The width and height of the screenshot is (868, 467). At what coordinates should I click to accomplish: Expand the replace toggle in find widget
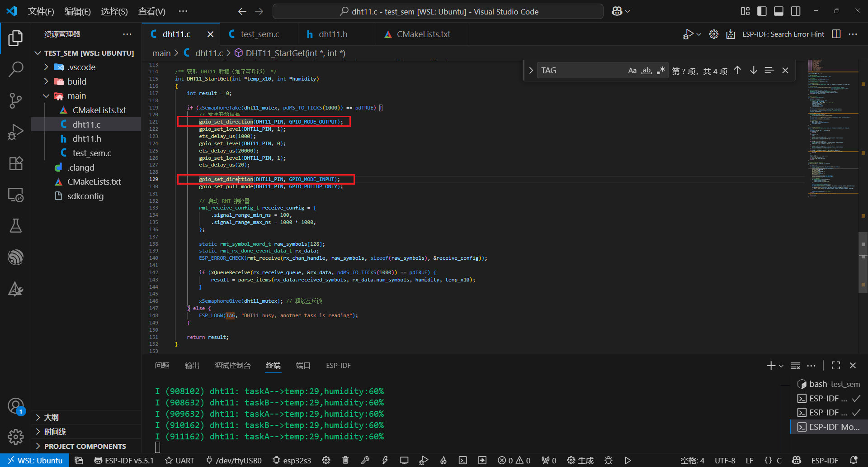531,71
